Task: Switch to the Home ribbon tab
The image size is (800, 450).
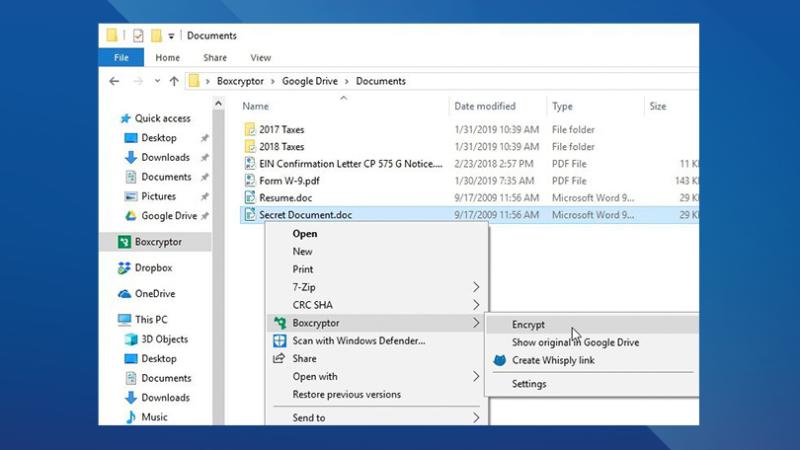Action: [167, 58]
